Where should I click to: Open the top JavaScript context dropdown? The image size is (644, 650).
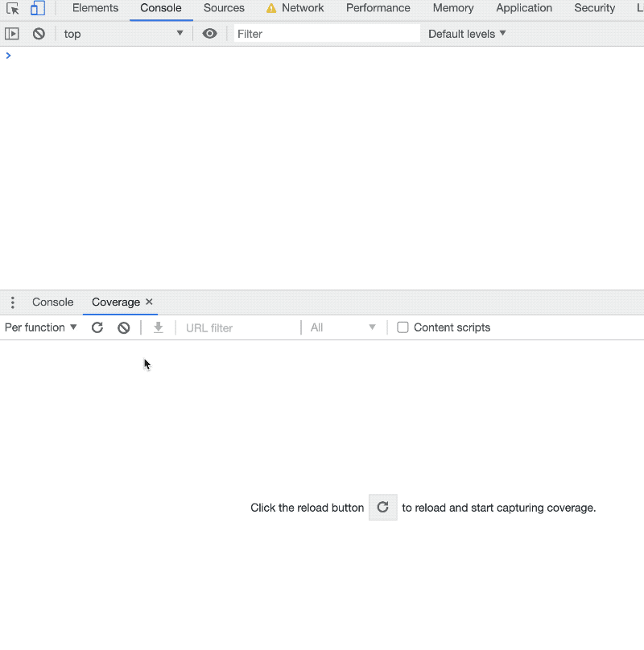tap(124, 34)
